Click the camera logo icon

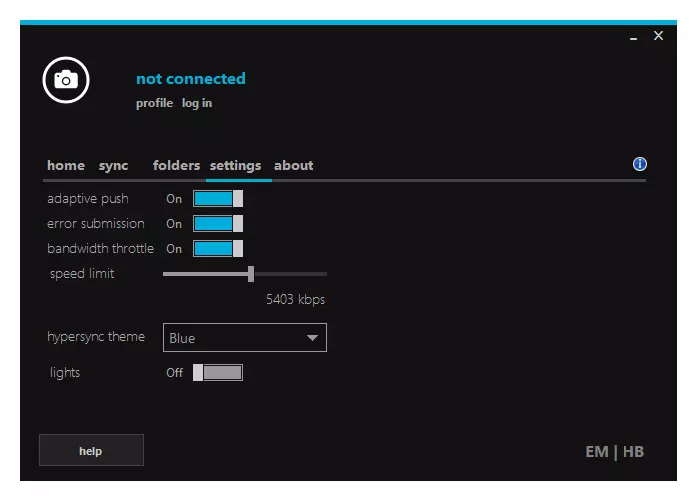click(x=66, y=80)
